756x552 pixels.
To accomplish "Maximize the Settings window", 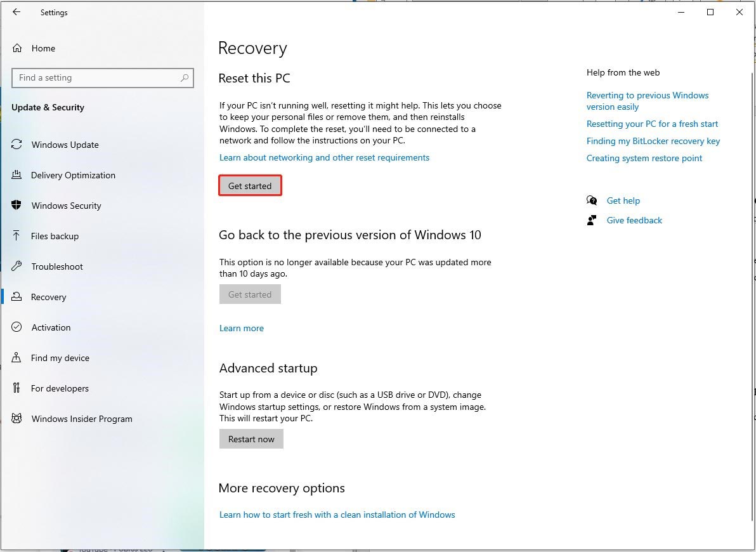I will click(x=710, y=12).
